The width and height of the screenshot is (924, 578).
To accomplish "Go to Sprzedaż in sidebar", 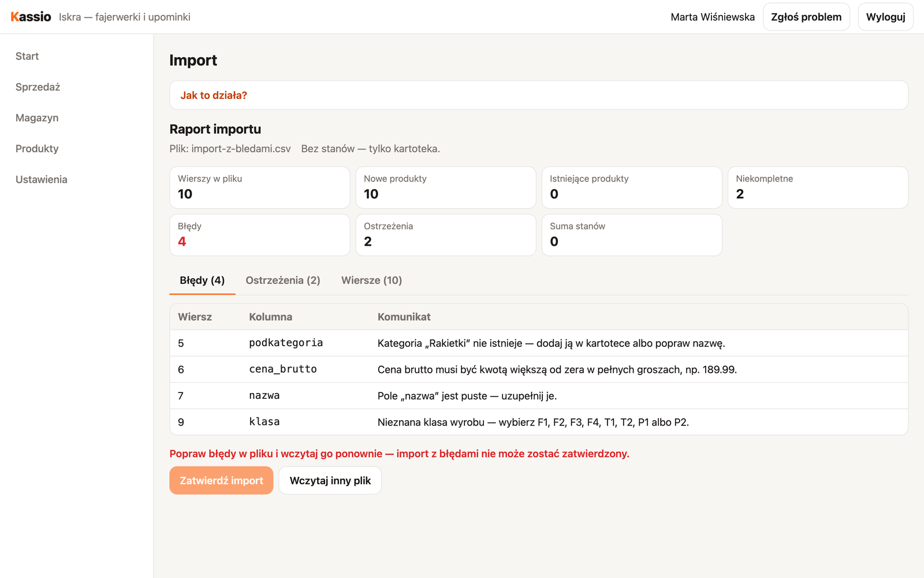I will click(x=38, y=87).
